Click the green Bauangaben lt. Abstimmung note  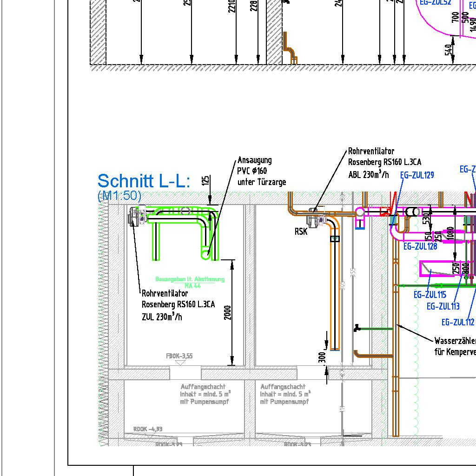(x=190, y=282)
